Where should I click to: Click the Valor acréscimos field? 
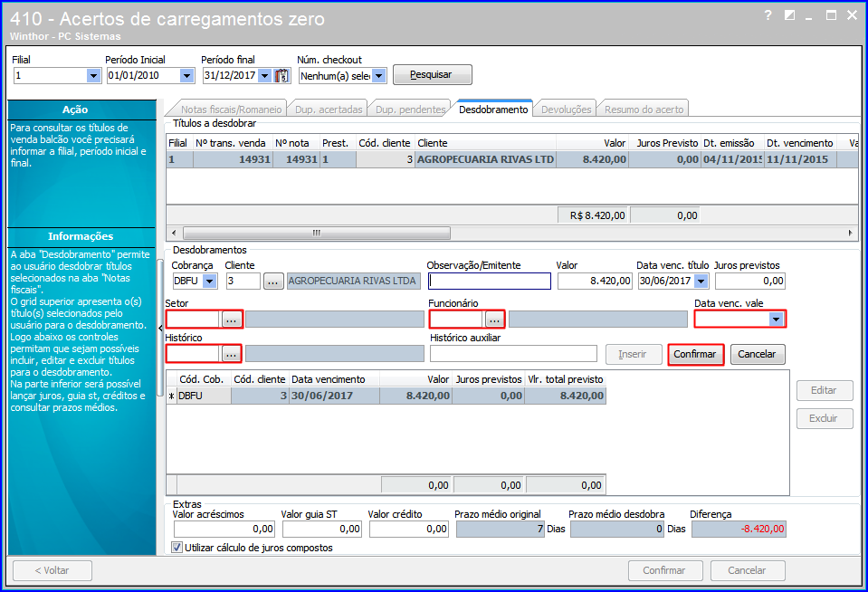224,530
